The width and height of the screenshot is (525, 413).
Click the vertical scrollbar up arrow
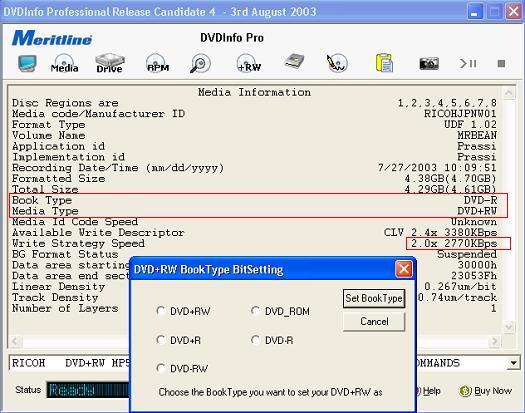tap(509, 93)
